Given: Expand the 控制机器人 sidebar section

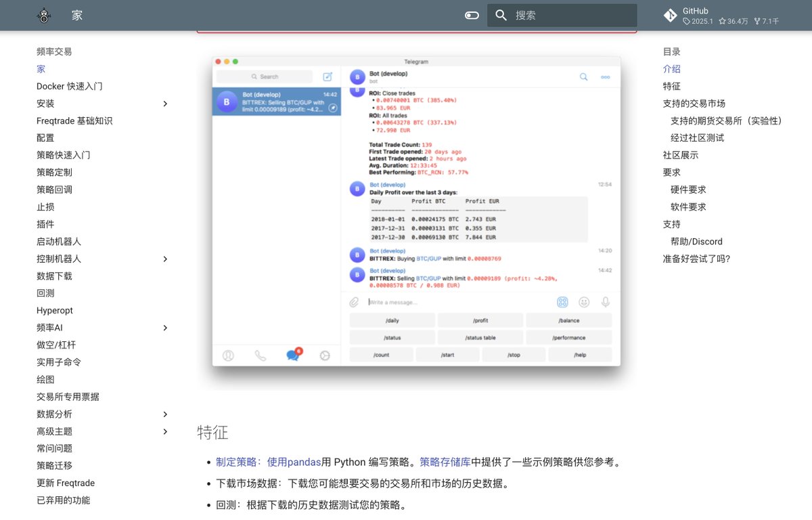Looking at the screenshot, I should point(164,259).
